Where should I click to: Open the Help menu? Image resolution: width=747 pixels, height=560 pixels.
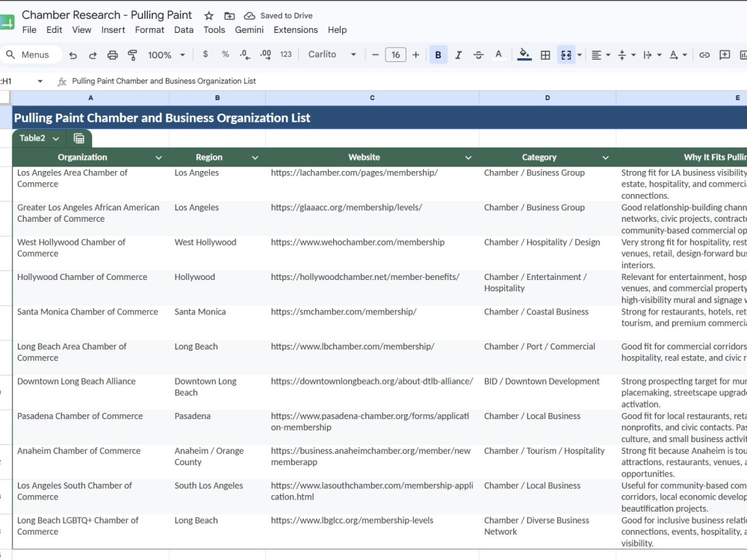tap(337, 30)
